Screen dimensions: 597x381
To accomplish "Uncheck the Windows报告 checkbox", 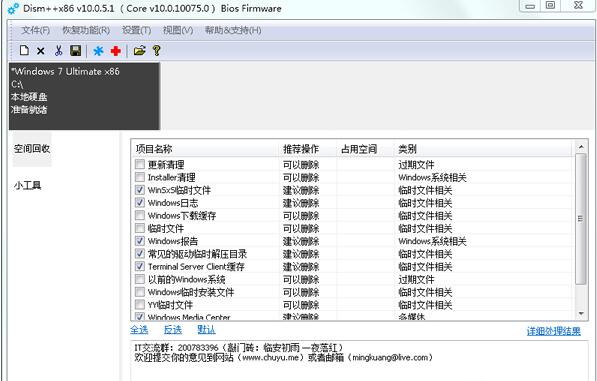I will point(140,241).
